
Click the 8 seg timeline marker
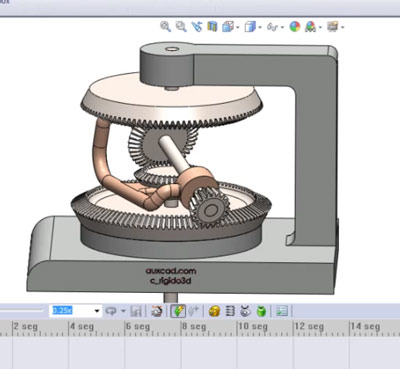pos(193,326)
